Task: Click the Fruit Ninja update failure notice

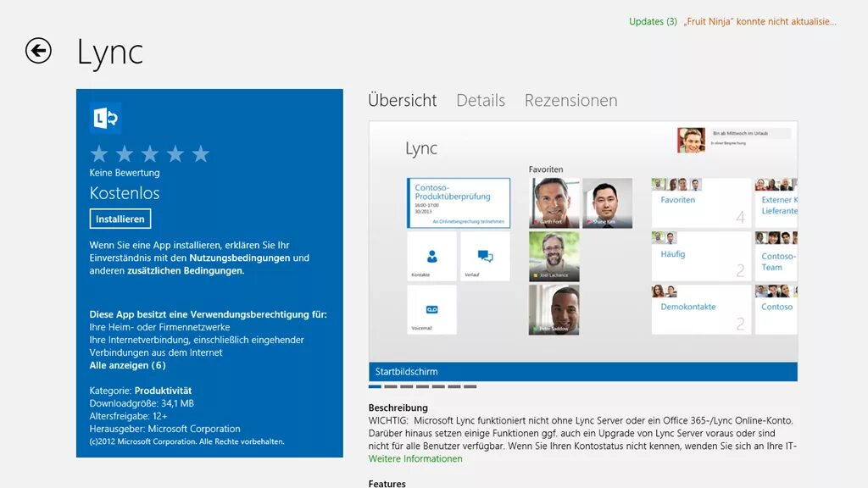Action: (759, 21)
